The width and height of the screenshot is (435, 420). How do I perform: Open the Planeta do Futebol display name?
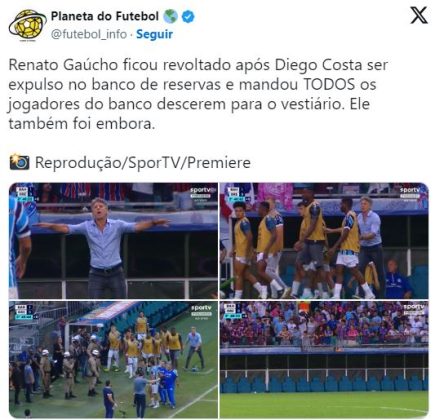click(x=105, y=16)
